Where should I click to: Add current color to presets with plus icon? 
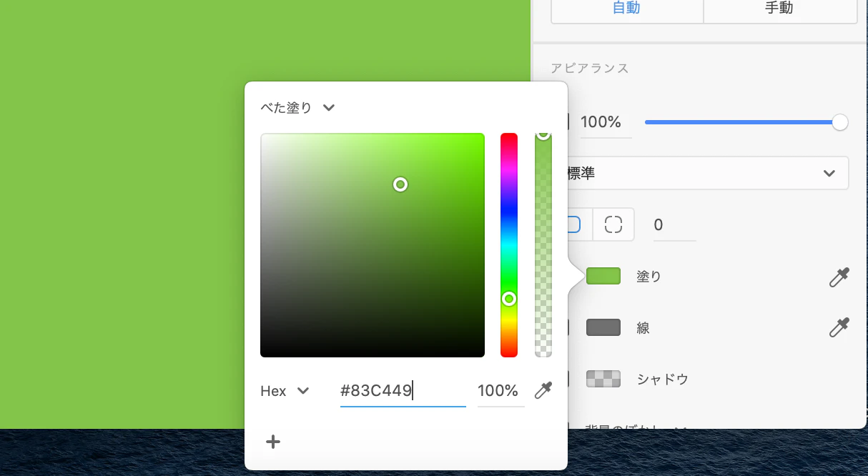tap(272, 442)
